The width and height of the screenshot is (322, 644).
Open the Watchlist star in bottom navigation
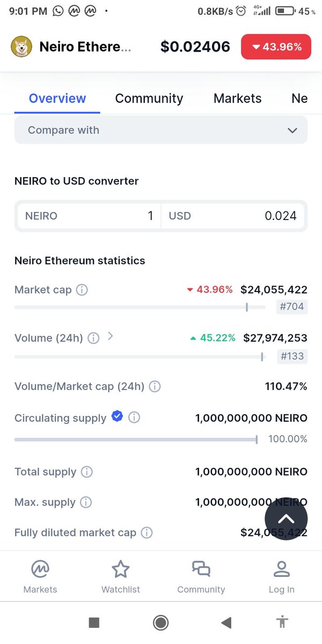(x=121, y=577)
